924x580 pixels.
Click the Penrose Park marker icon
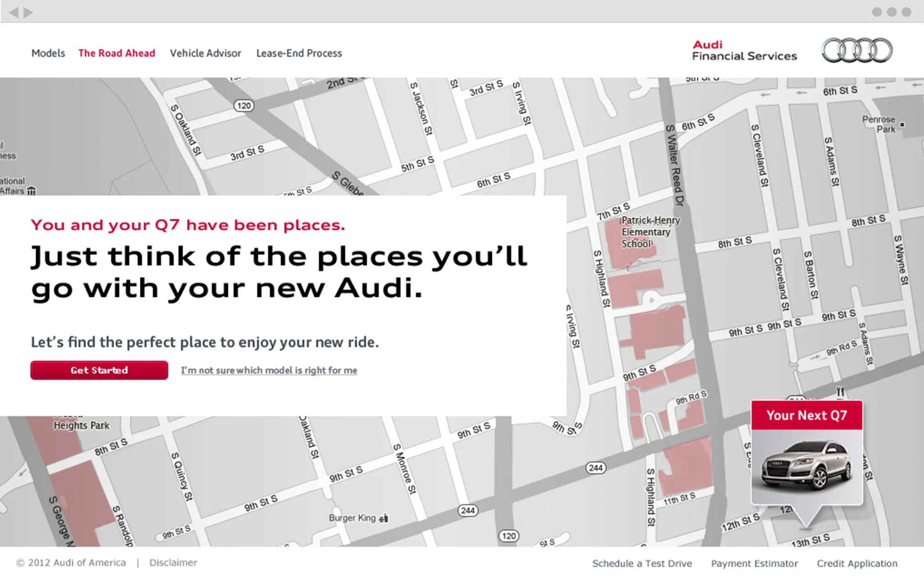pyautogui.click(x=902, y=125)
